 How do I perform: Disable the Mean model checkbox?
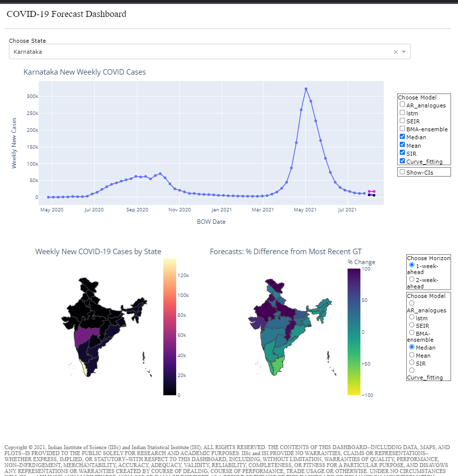tap(402, 145)
